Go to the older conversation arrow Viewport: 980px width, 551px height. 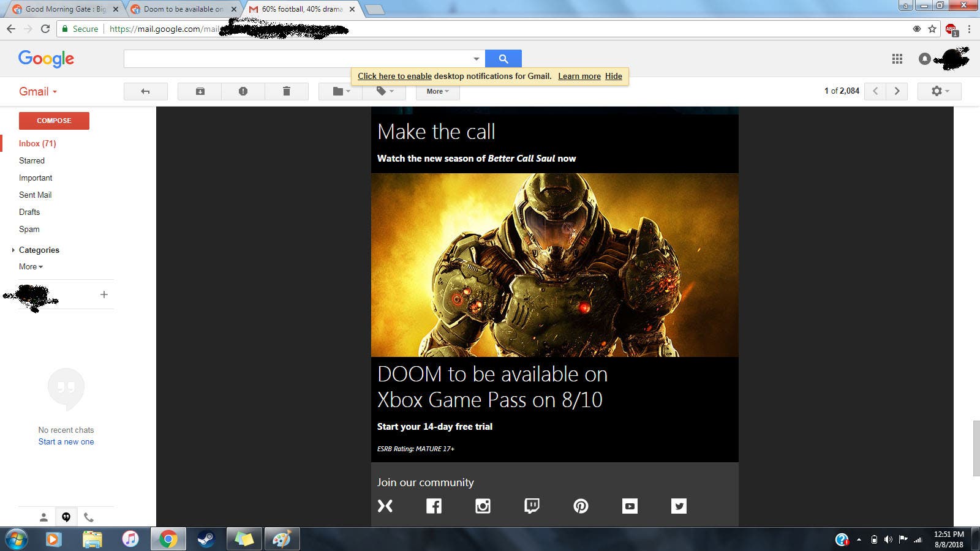pyautogui.click(x=897, y=91)
